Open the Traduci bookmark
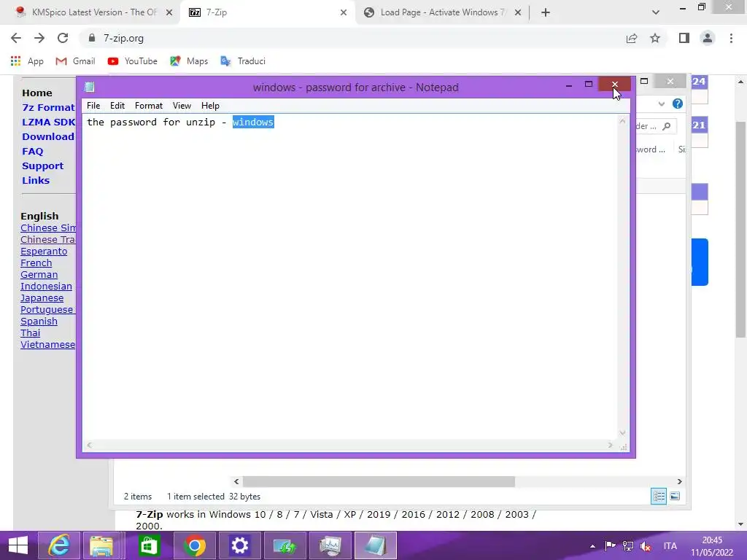747x560 pixels. tap(243, 61)
